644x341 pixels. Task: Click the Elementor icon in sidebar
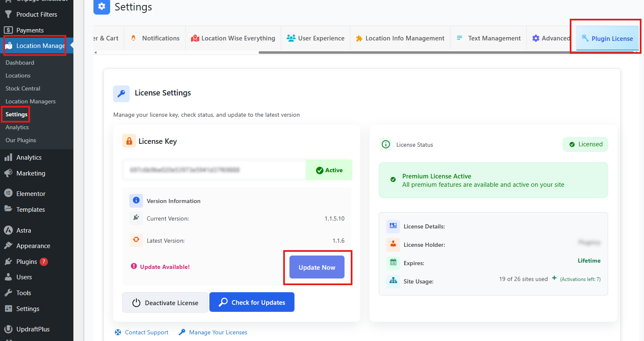point(8,193)
